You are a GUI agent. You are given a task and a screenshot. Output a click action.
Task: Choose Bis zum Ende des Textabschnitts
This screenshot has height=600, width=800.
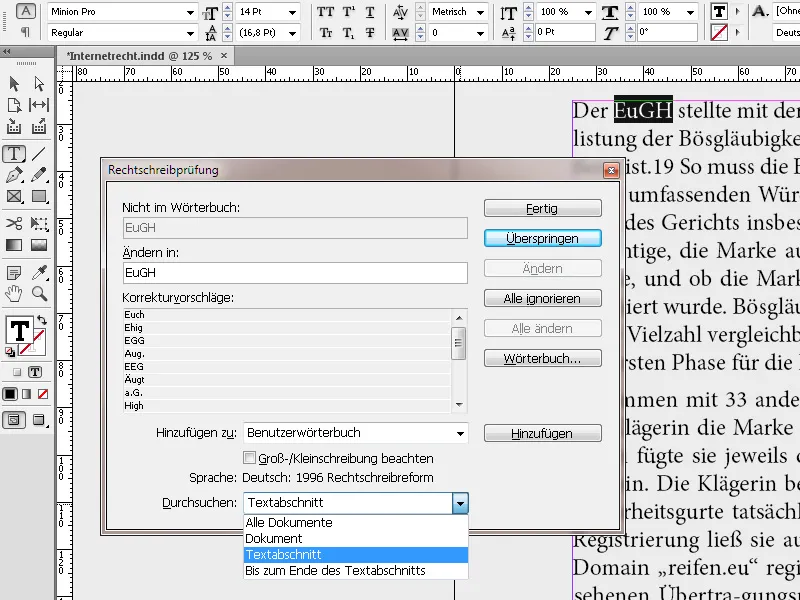(356, 570)
